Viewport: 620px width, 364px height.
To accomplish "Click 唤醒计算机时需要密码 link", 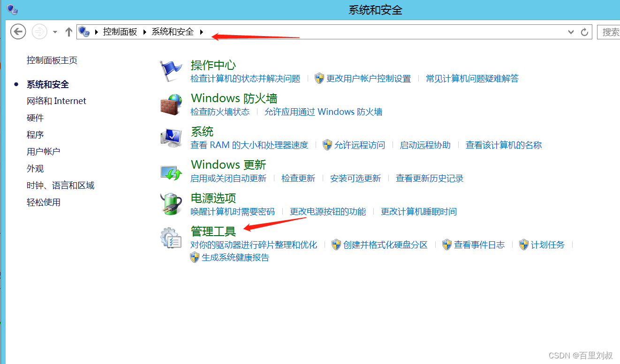I will coord(233,211).
